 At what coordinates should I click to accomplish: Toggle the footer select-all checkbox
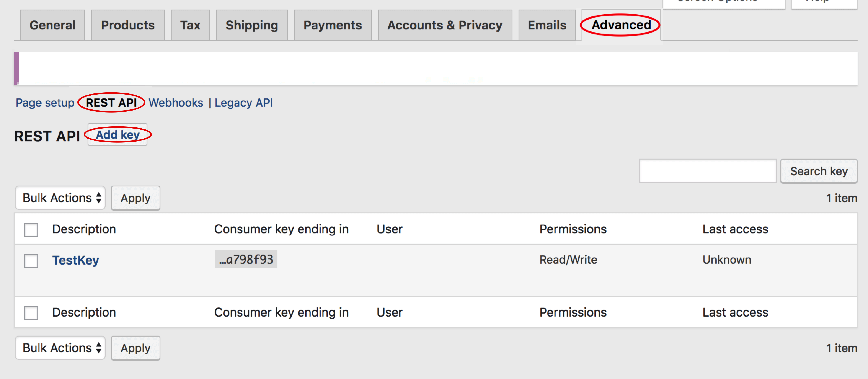[31, 313]
